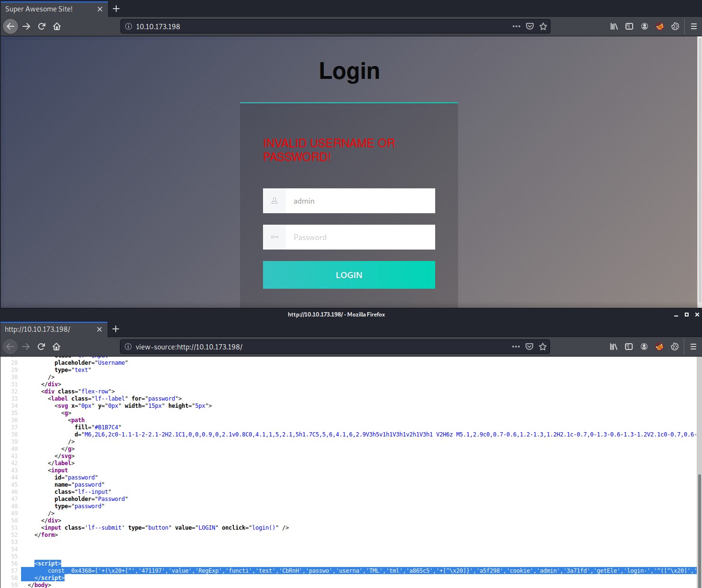Bookmark the view-source page
702x588 pixels.
coord(543,347)
